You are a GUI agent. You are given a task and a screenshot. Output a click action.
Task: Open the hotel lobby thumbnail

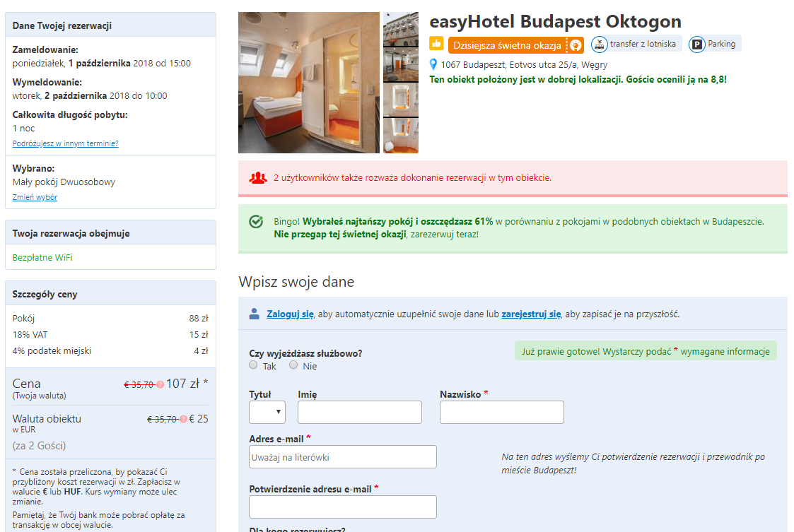[x=401, y=64]
